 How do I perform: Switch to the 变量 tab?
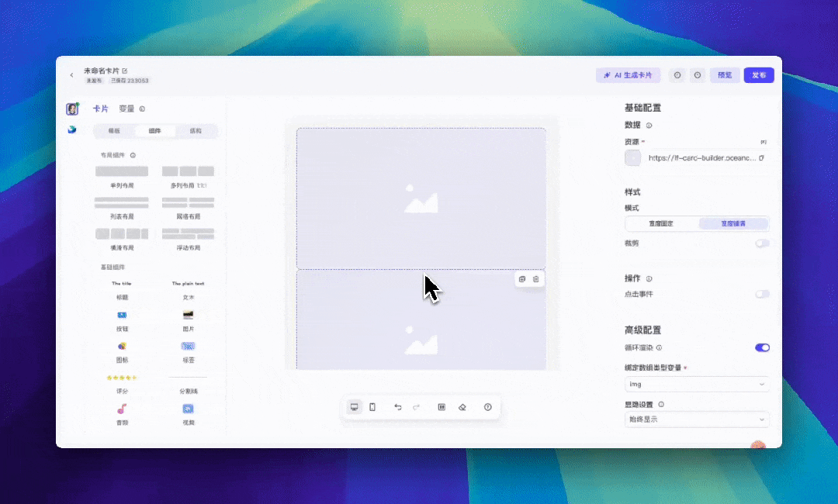[x=126, y=109]
